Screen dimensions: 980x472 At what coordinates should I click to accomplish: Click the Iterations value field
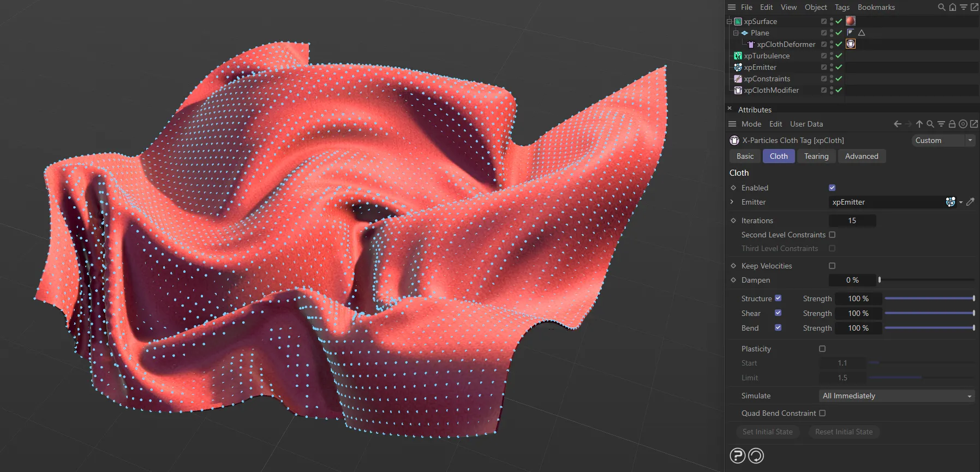tap(852, 220)
